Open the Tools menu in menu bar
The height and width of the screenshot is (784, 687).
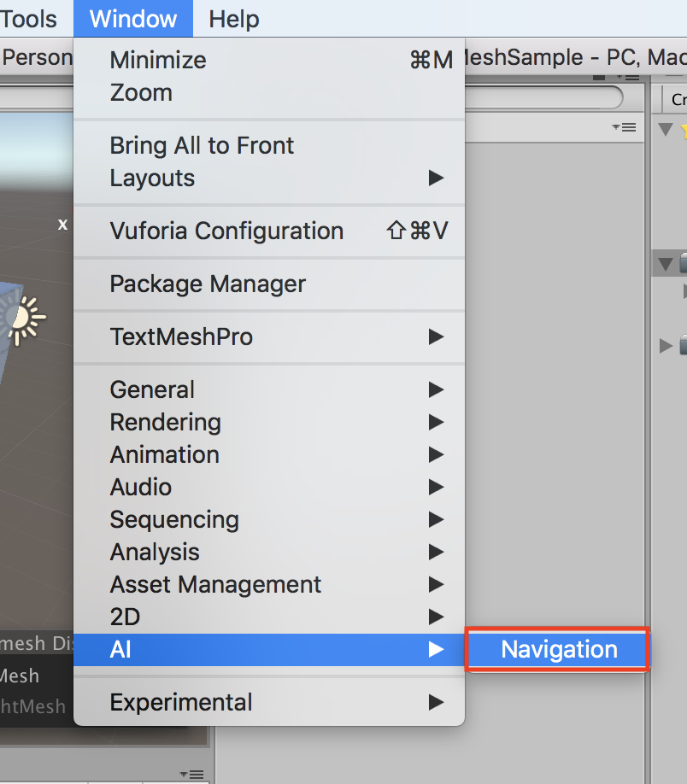click(29, 19)
